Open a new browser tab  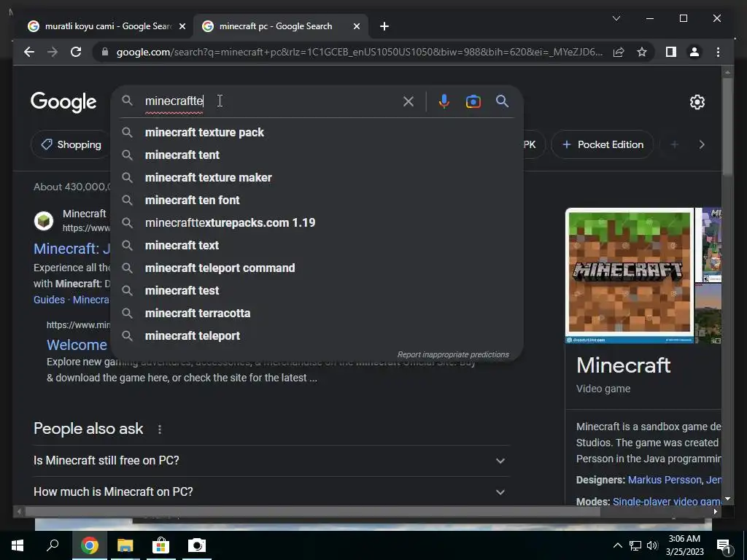coord(384,26)
